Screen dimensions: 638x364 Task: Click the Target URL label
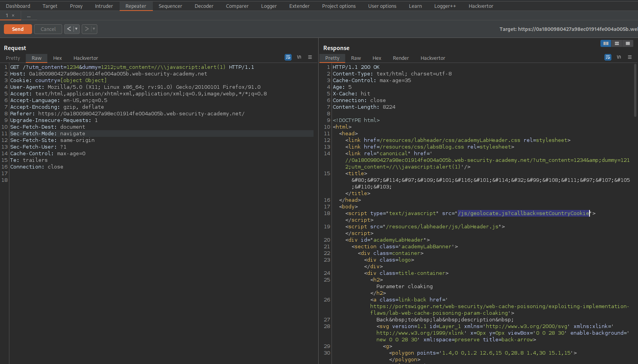[x=568, y=29]
